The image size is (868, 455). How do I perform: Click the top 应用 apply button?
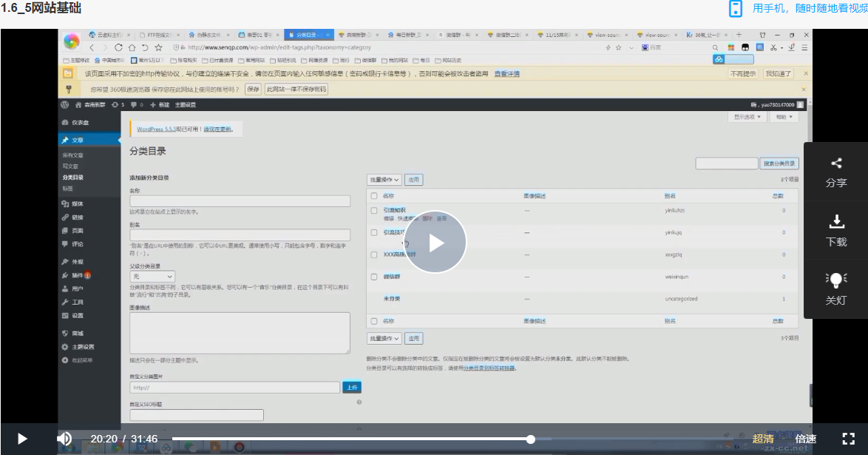click(414, 180)
